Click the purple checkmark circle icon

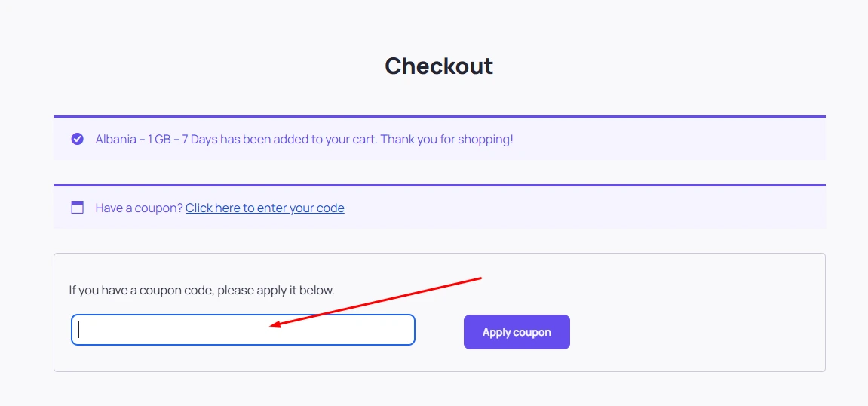pos(77,139)
